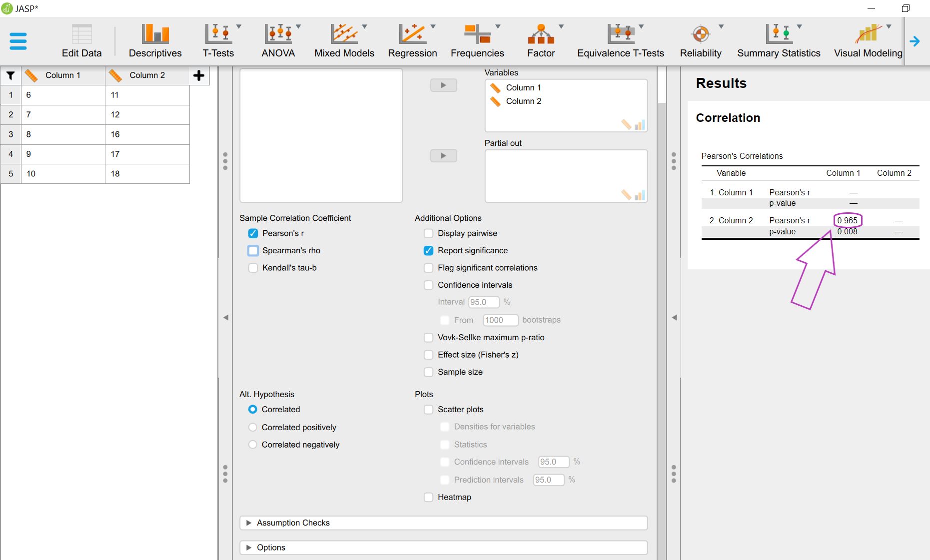
Task: Click allowed-types icon in Variables box
Action: point(633,124)
